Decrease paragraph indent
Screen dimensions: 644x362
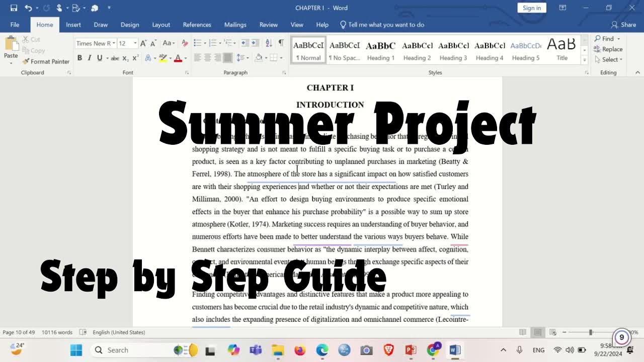pos(245,43)
